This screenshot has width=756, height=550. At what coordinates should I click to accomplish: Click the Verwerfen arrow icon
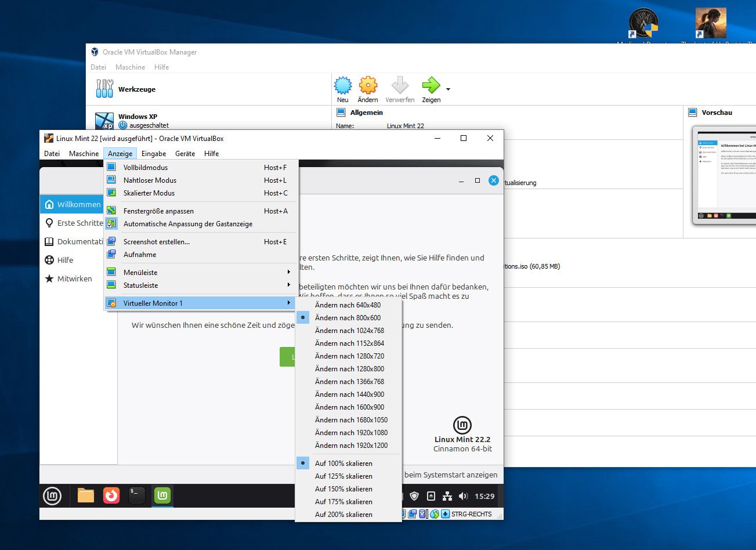click(400, 85)
